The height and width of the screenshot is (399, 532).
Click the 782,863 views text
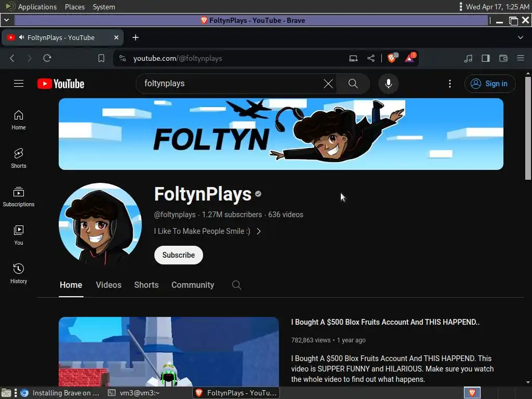tap(311, 340)
